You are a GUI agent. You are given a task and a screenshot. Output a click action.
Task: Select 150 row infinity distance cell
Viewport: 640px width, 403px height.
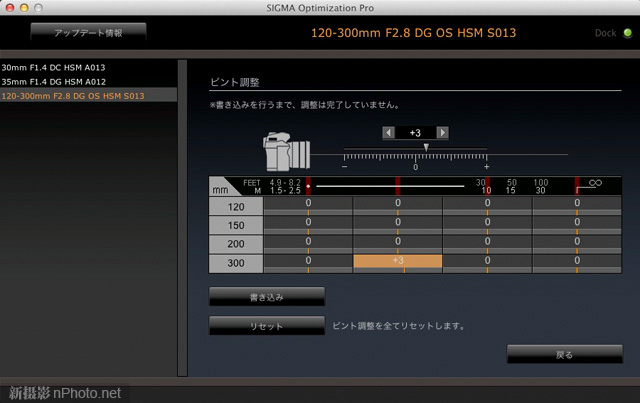click(577, 225)
